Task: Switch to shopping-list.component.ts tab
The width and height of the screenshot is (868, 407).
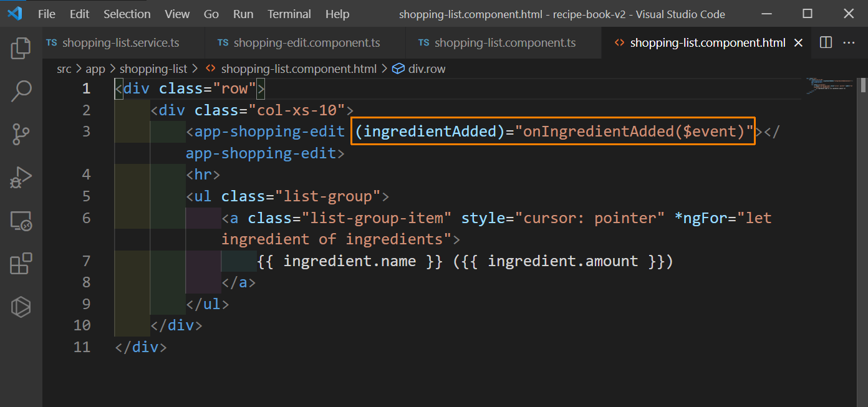Action: pos(504,43)
